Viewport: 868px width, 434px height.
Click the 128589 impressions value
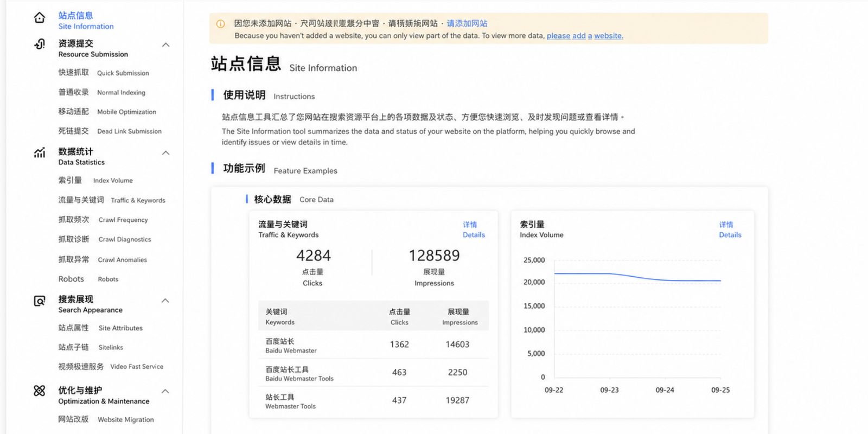434,256
